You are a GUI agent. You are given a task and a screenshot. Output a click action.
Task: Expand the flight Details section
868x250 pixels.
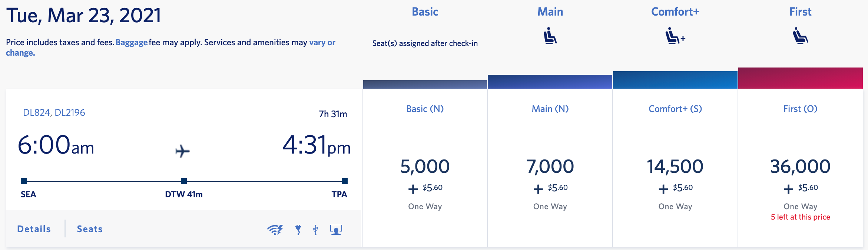(x=34, y=229)
